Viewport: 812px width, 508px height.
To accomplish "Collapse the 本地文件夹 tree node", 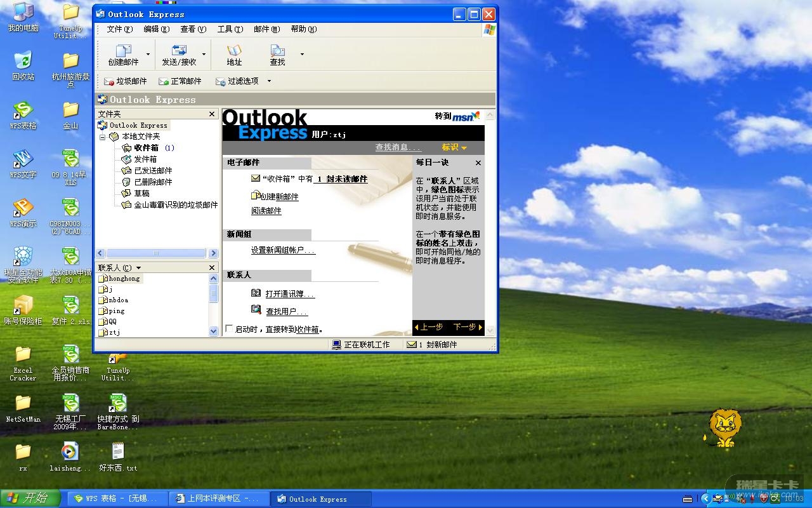I will pyautogui.click(x=102, y=137).
